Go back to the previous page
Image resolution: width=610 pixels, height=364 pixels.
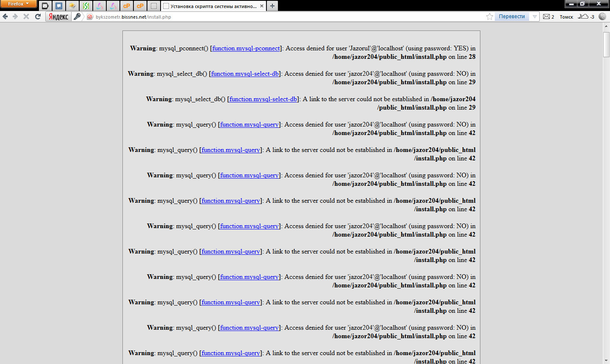[x=5, y=17]
